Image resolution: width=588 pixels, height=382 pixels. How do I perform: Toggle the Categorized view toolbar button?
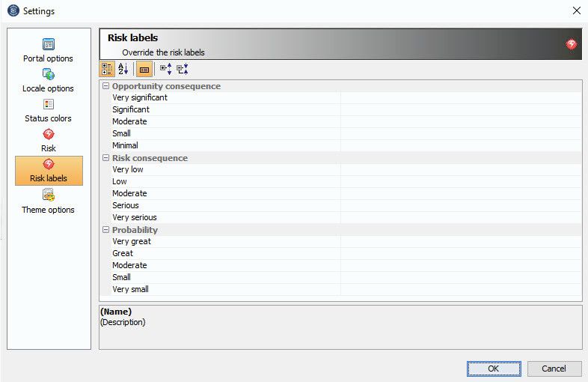tap(107, 69)
